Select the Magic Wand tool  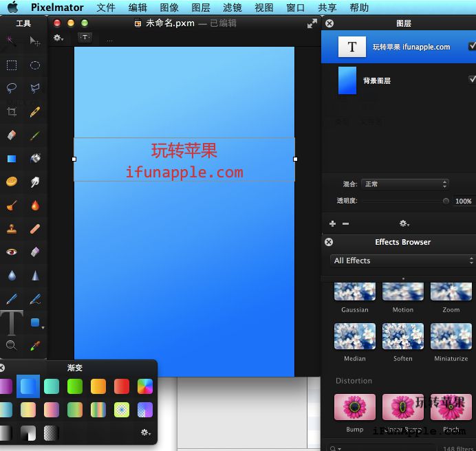click(x=11, y=41)
